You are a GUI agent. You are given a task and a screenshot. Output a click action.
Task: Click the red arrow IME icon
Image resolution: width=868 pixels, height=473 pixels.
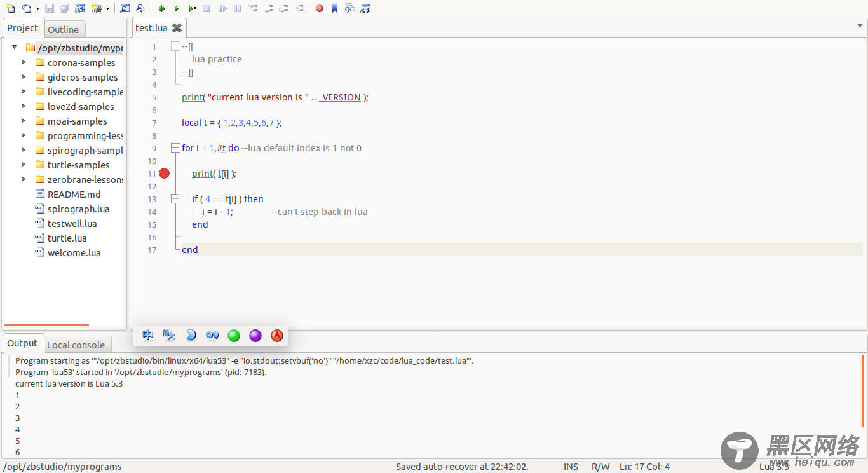277,336
